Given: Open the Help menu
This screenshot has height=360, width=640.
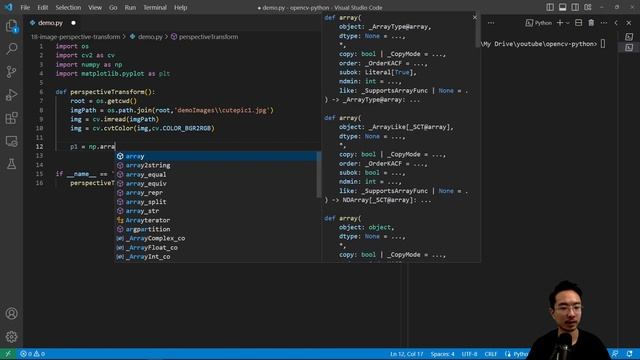Looking at the screenshot, I should (180, 7).
